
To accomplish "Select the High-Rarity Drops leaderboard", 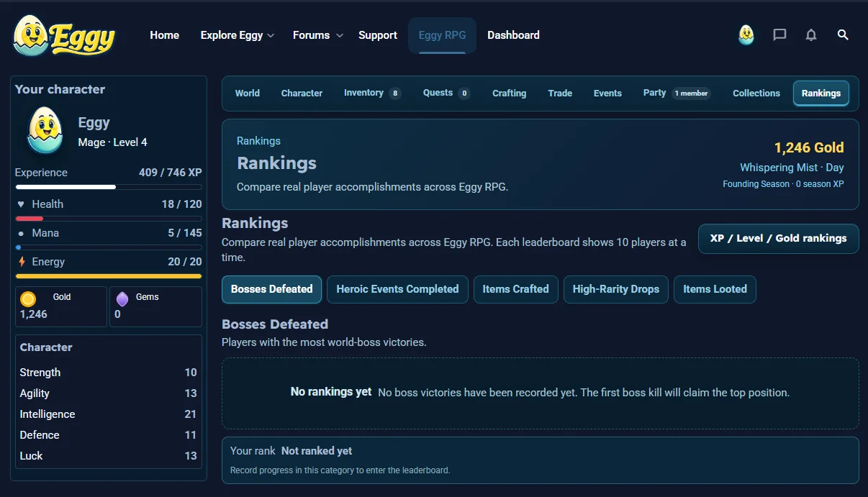I will pos(616,289).
